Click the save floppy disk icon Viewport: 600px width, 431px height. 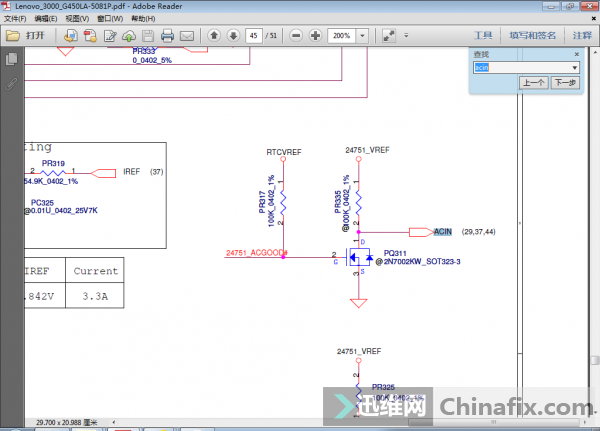(x=148, y=36)
